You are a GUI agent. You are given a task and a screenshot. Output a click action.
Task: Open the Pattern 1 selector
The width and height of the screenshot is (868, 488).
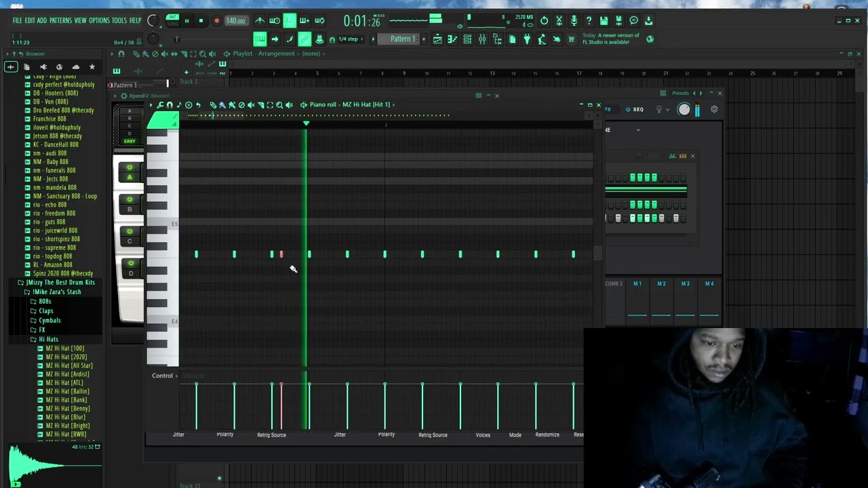[402, 39]
